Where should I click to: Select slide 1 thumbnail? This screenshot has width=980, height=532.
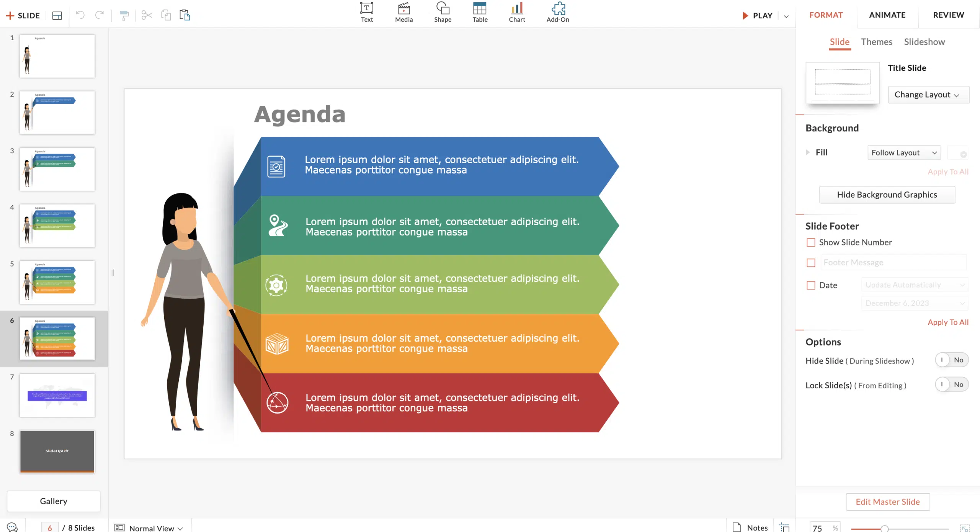[x=57, y=56]
